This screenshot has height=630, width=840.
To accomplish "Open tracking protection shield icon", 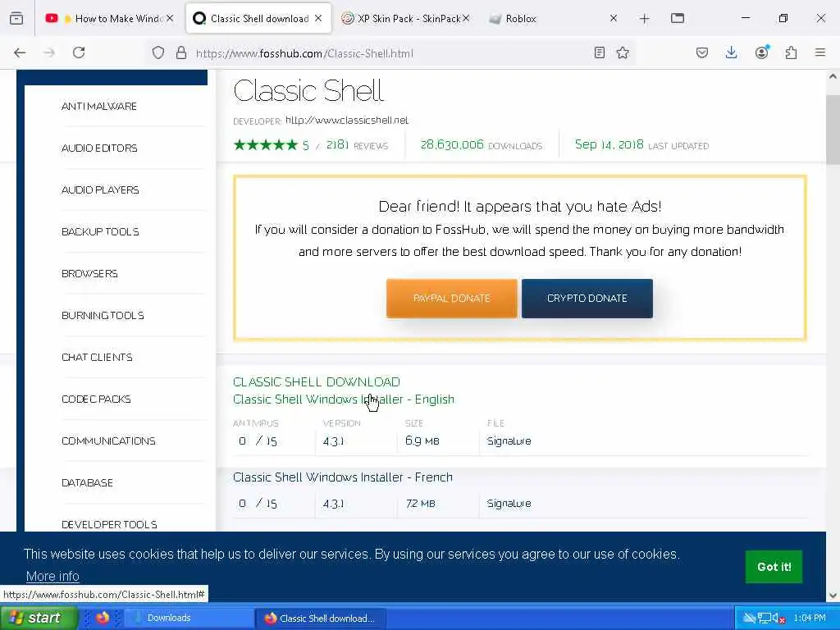I will [158, 53].
